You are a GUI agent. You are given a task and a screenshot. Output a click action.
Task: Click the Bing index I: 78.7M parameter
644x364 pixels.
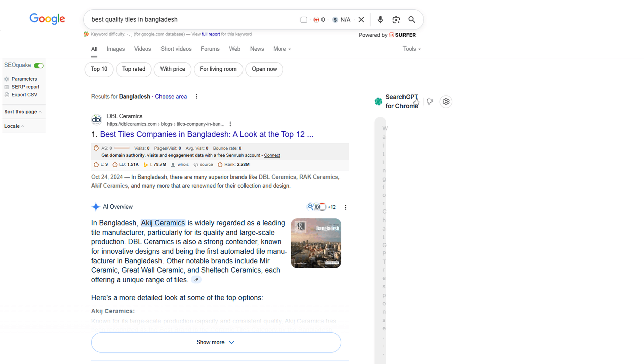point(155,165)
